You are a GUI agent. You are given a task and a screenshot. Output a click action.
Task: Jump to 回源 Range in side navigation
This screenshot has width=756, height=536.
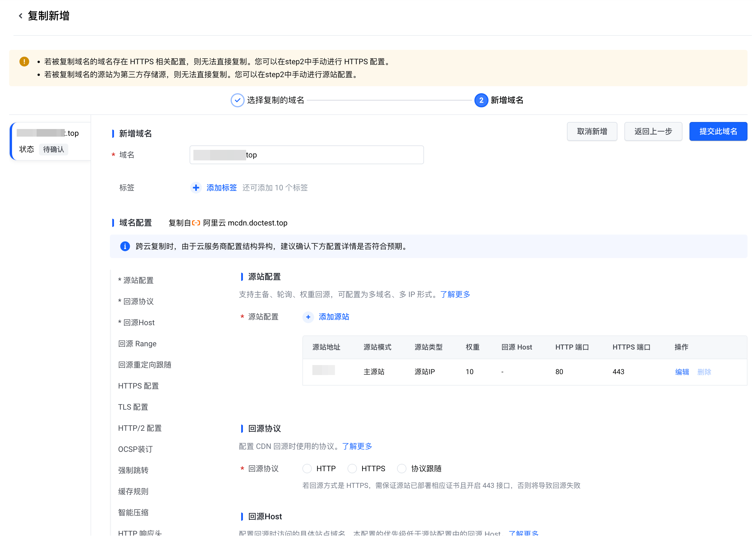pos(137,344)
